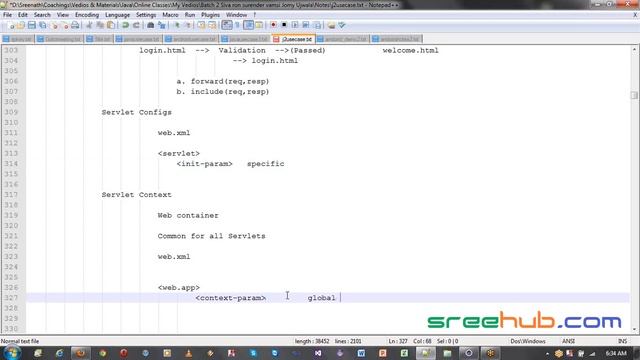
Task: Click the '<init-param>' text on line 314
Action: point(204,164)
